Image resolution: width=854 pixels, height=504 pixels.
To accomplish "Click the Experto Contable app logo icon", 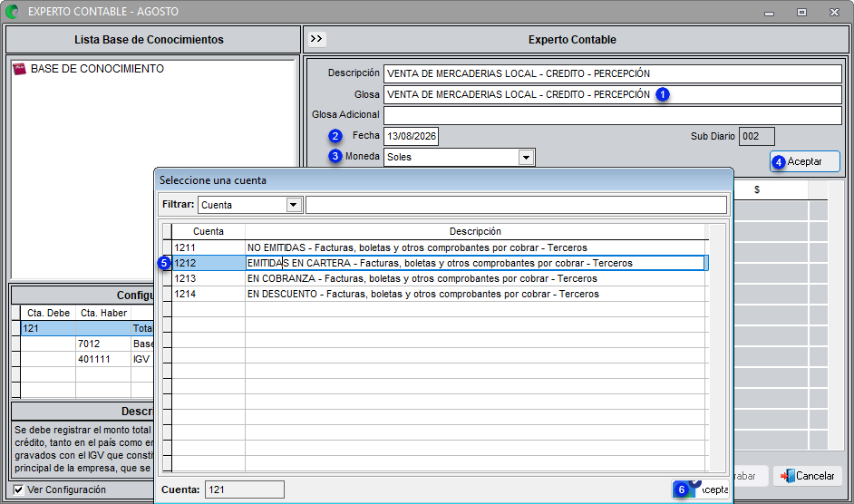I will (x=12, y=12).
